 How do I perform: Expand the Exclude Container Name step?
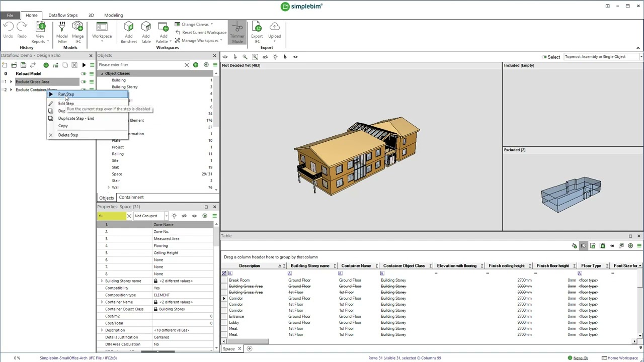11,90
